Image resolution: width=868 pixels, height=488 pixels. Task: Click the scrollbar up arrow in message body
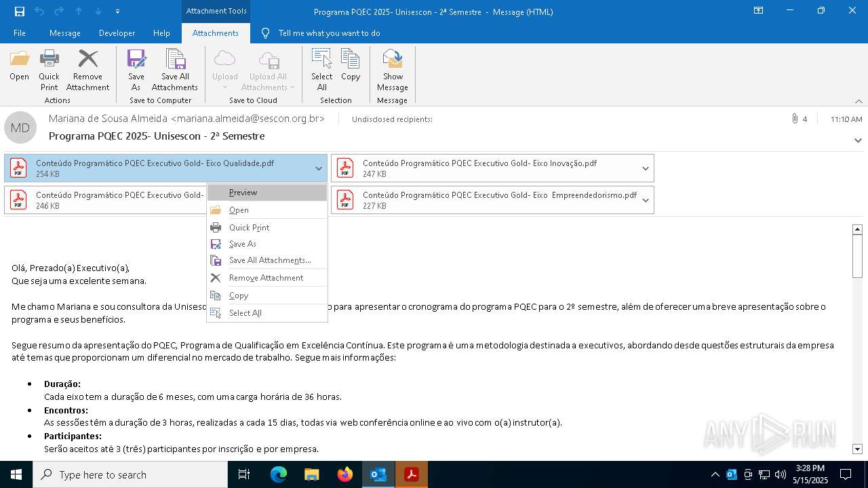click(857, 230)
